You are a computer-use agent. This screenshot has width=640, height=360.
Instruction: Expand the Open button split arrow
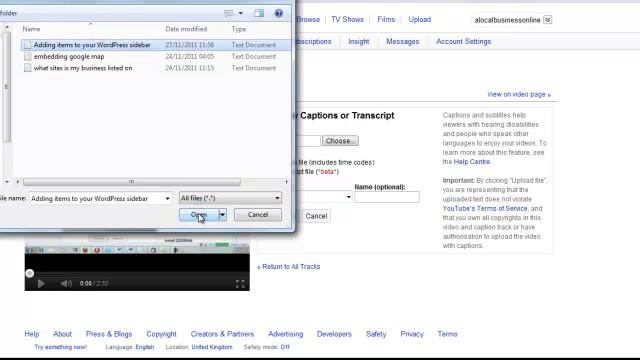(x=222, y=215)
